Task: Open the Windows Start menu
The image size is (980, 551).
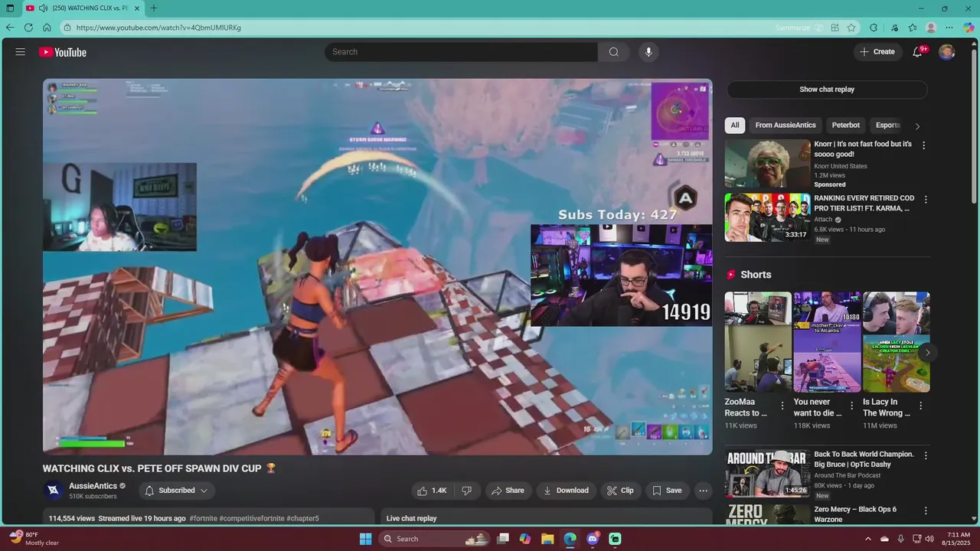Action: tap(365, 539)
